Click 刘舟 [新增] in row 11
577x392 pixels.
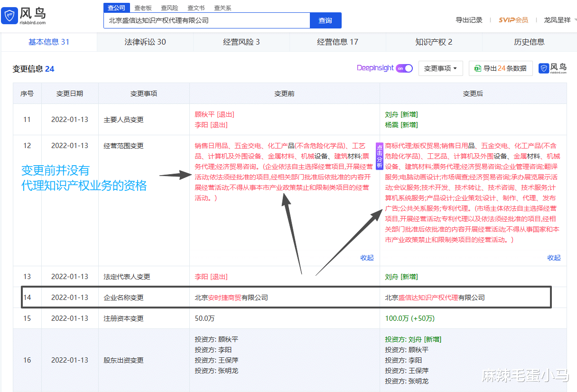click(x=401, y=114)
